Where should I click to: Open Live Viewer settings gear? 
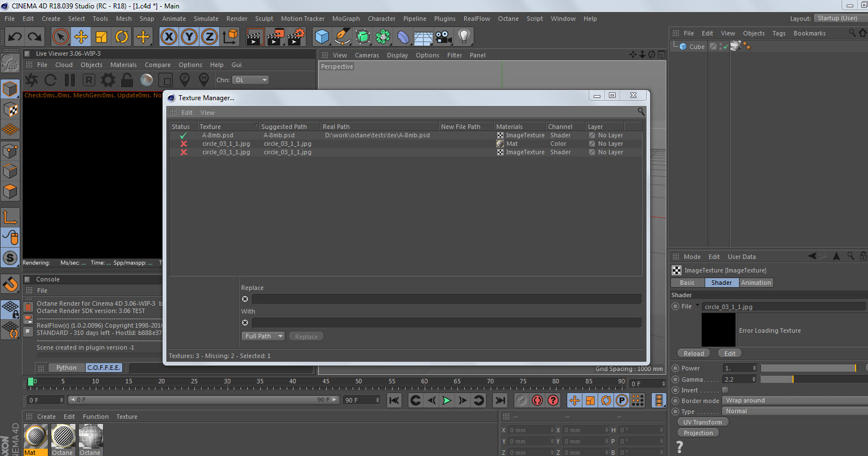[x=108, y=80]
